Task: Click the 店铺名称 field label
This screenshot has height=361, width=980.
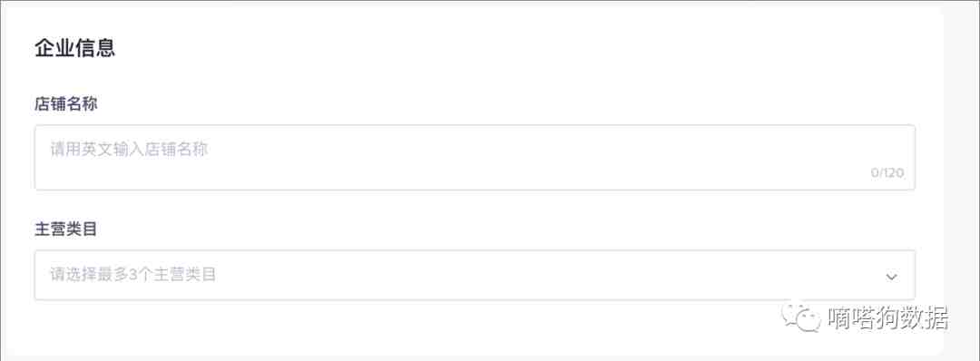Action: 65,104
